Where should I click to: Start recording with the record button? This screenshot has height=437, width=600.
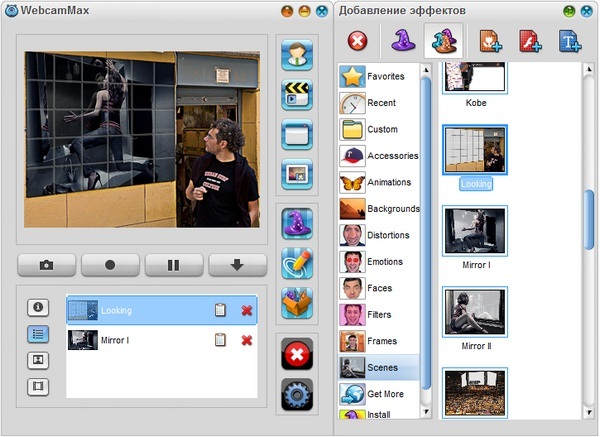click(110, 265)
